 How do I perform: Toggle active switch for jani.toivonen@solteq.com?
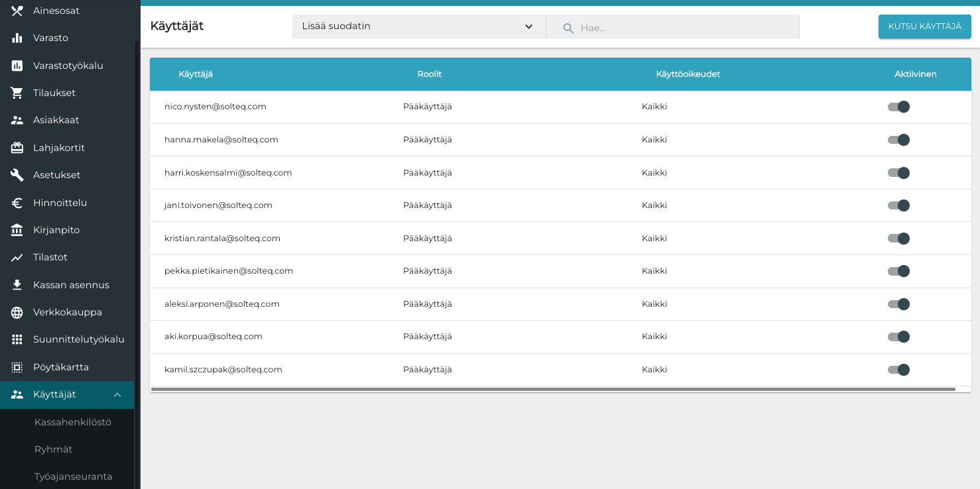click(898, 205)
